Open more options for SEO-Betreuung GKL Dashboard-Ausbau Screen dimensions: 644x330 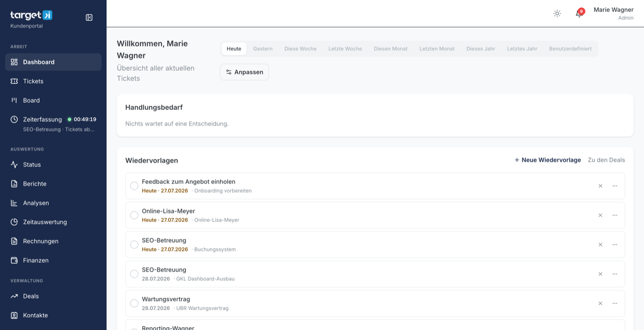click(x=615, y=274)
